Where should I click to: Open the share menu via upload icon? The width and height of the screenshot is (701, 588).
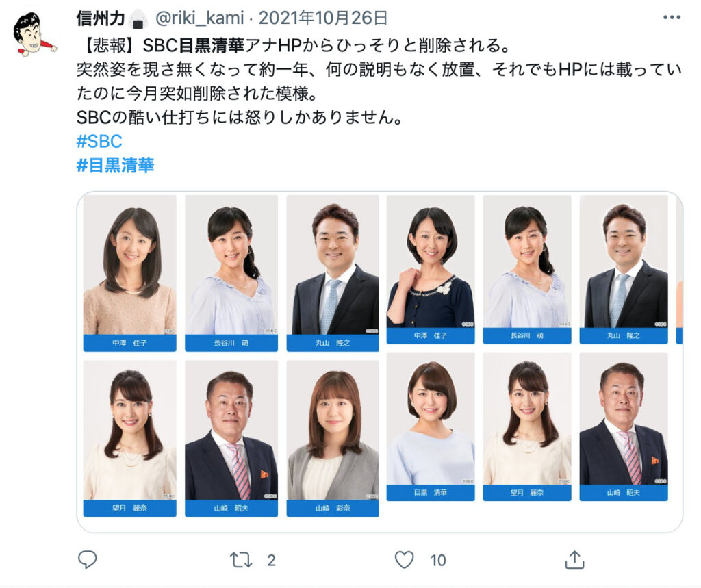[574, 559]
